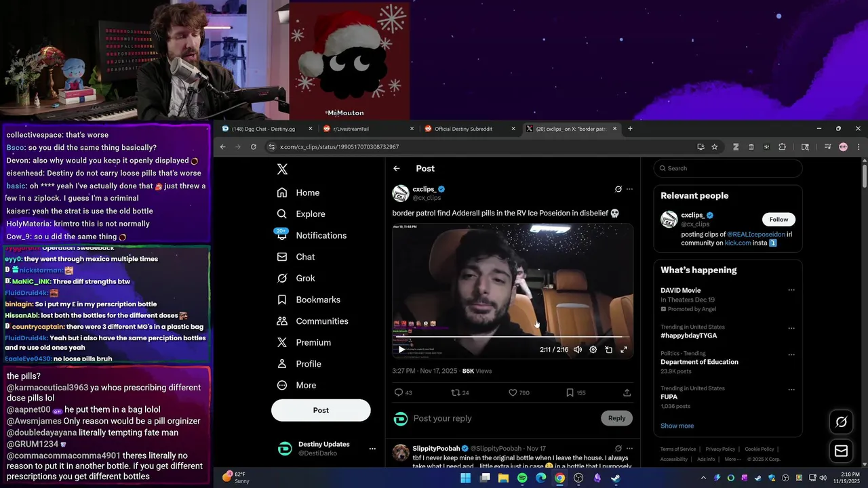The image size is (868, 488).
Task: Show hidden system tray icons chevron
Action: tap(703, 478)
